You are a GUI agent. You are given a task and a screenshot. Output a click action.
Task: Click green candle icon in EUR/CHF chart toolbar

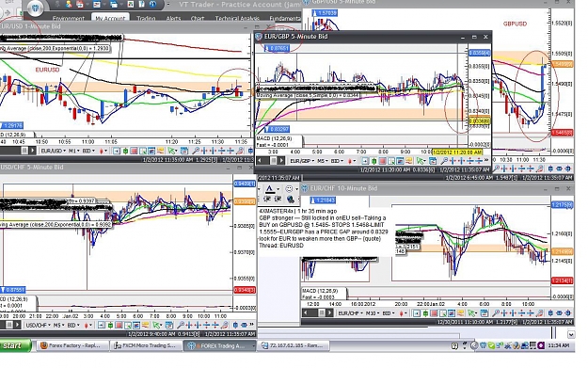[x=425, y=313]
